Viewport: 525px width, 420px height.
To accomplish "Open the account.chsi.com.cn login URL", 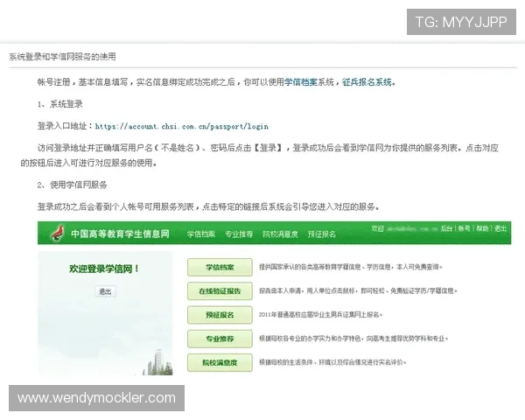I will [181, 126].
